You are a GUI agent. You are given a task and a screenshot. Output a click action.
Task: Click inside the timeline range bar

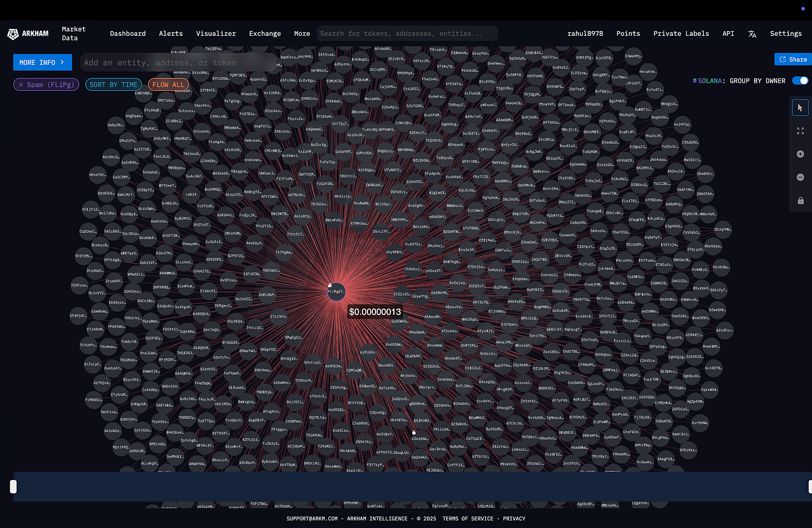pos(411,487)
